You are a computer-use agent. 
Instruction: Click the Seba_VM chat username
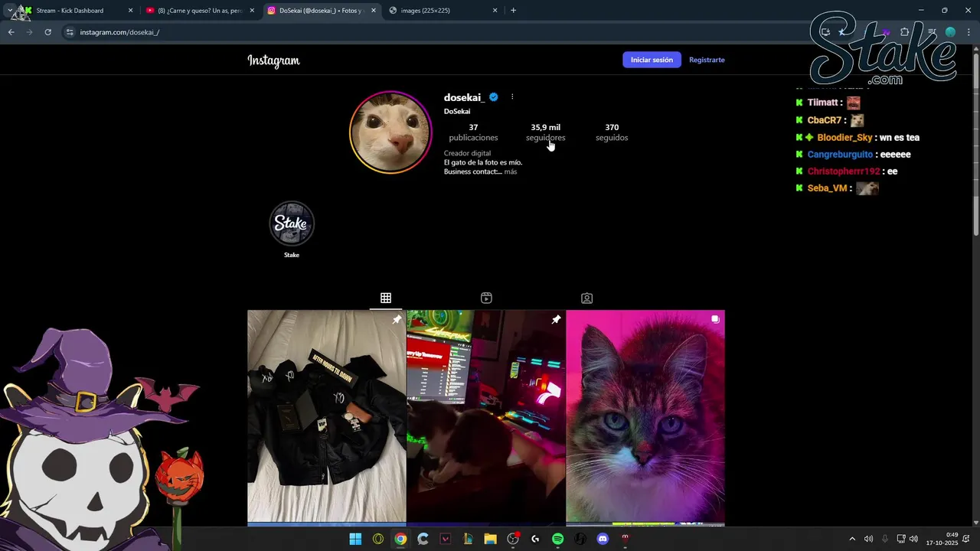click(x=828, y=188)
